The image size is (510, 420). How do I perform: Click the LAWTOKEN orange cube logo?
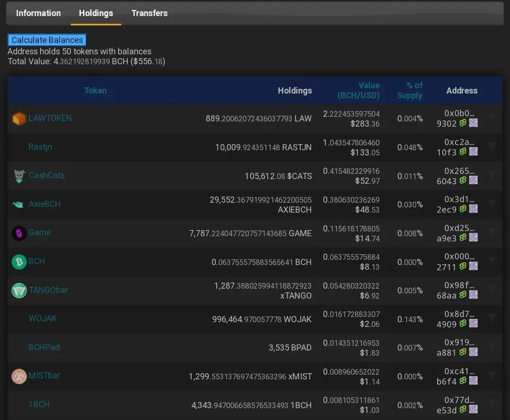[19, 119]
